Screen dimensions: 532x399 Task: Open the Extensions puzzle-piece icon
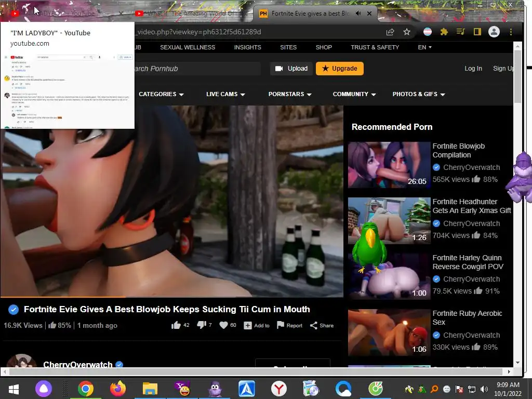coord(444,32)
